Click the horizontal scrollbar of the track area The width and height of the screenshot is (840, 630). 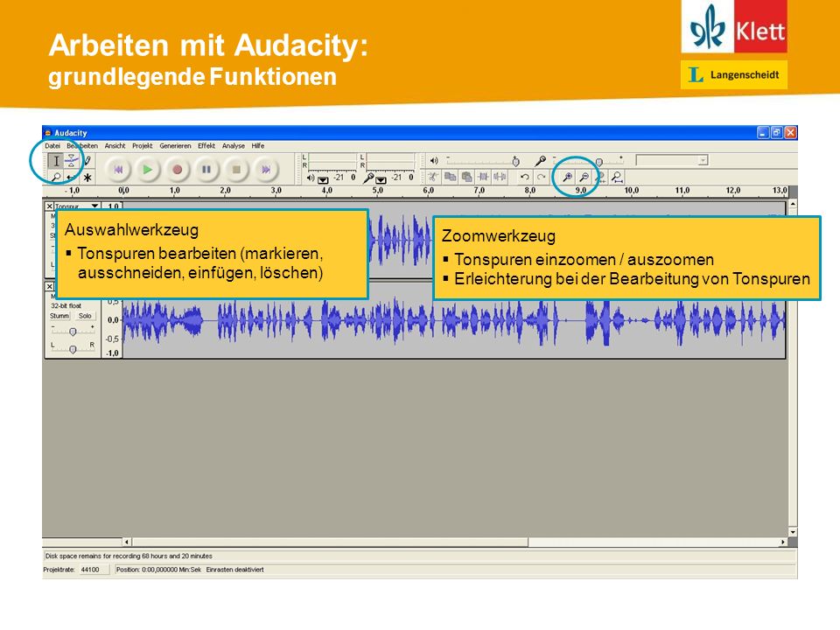pyautogui.click(x=331, y=542)
